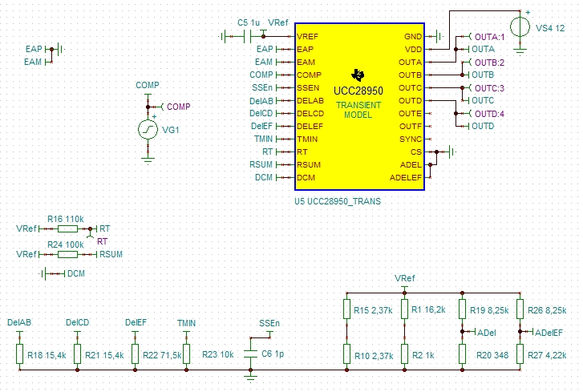Click the OUTE pin on the chip
583x392 pixels.
(x=411, y=114)
